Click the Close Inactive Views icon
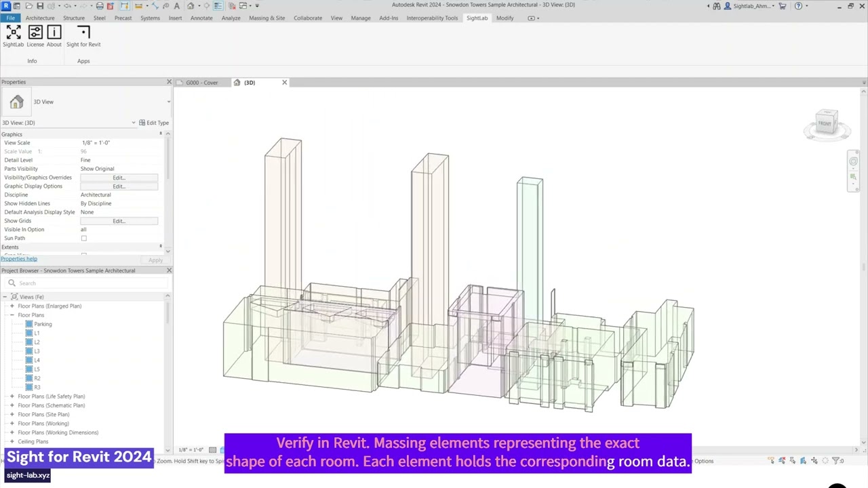This screenshot has height=488, width=868. [x=233, y=5]
